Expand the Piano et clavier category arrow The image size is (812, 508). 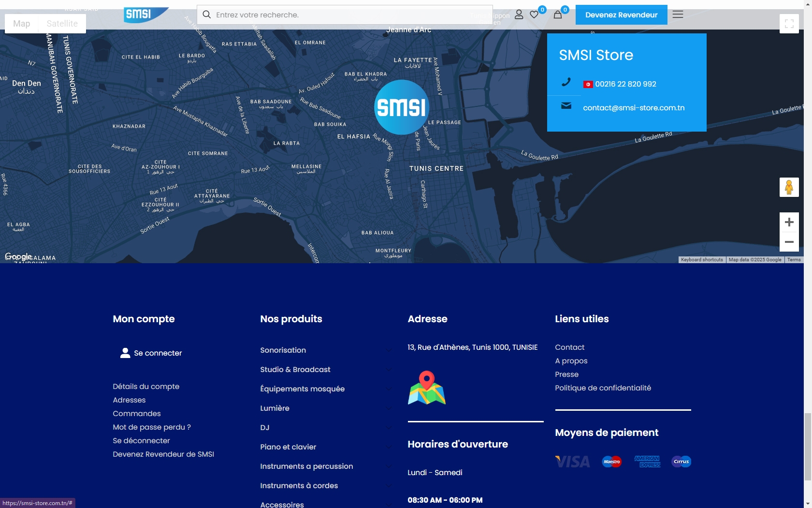[389, 447]
